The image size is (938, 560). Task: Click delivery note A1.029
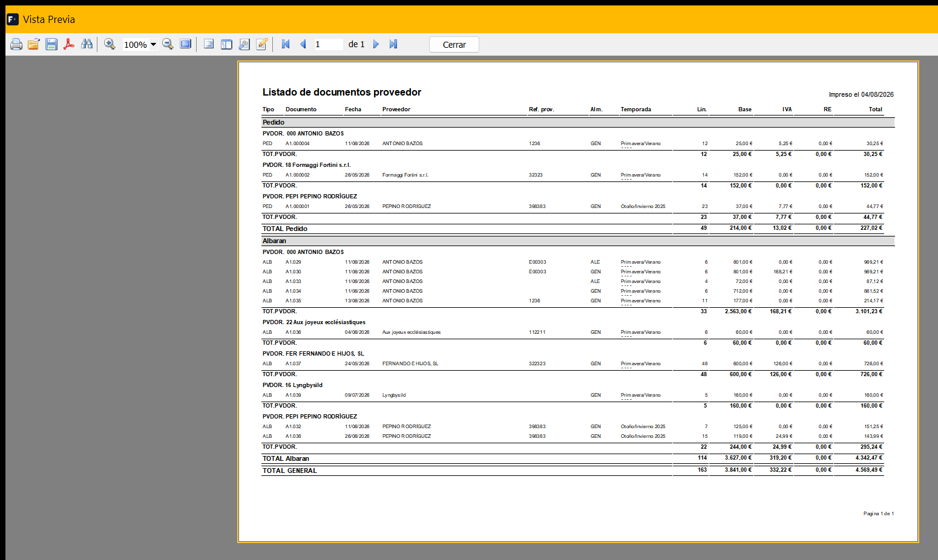pyautogui.click(x=294, y=262)
